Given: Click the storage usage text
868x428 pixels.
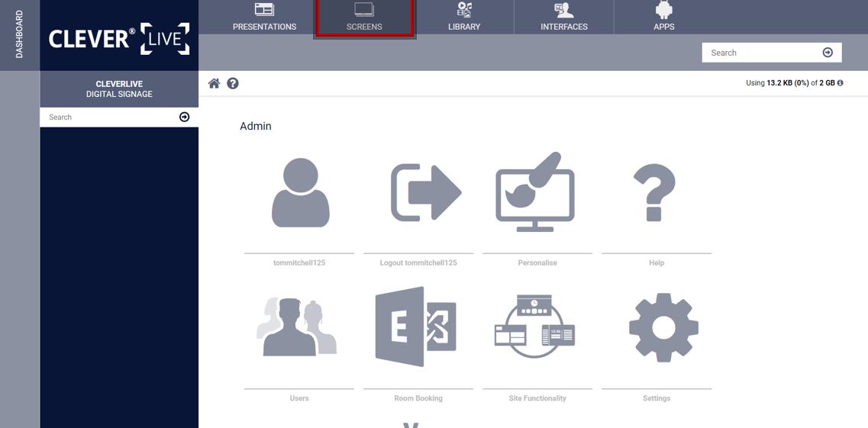Looking at the screenshot, I should [x=790, y=83].
